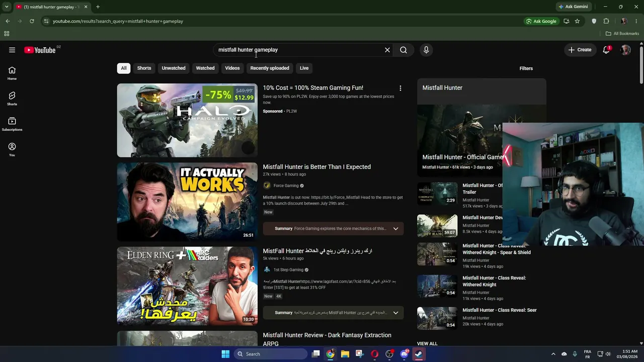Image resolution: width=644 pixels, height=362 pixels.
Task: Open the You section in the sidebar
Action: point(12,149)
